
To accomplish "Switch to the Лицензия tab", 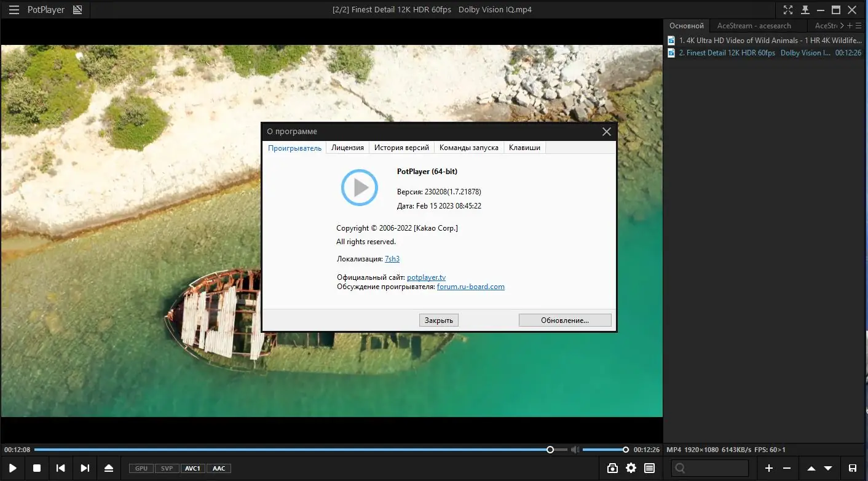I will pos(347,148).
